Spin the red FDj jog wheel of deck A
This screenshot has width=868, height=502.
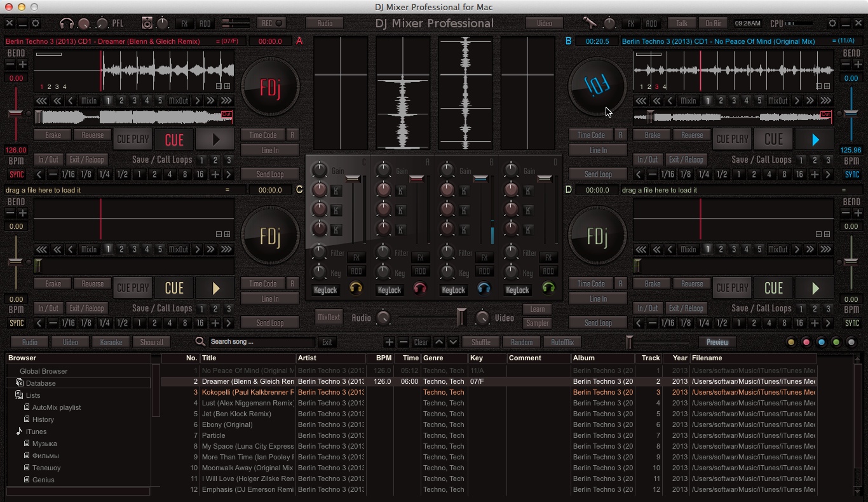(x=271, y=87)
